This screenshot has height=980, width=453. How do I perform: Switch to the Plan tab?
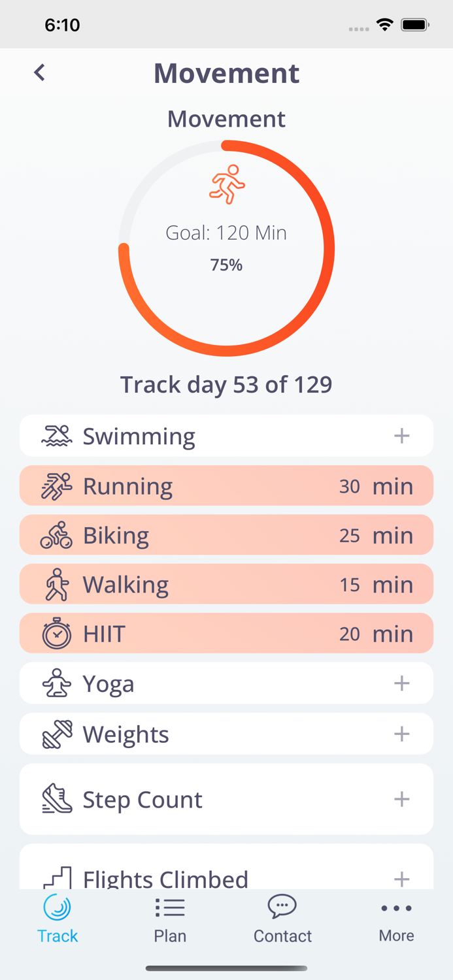pos(169,918)
